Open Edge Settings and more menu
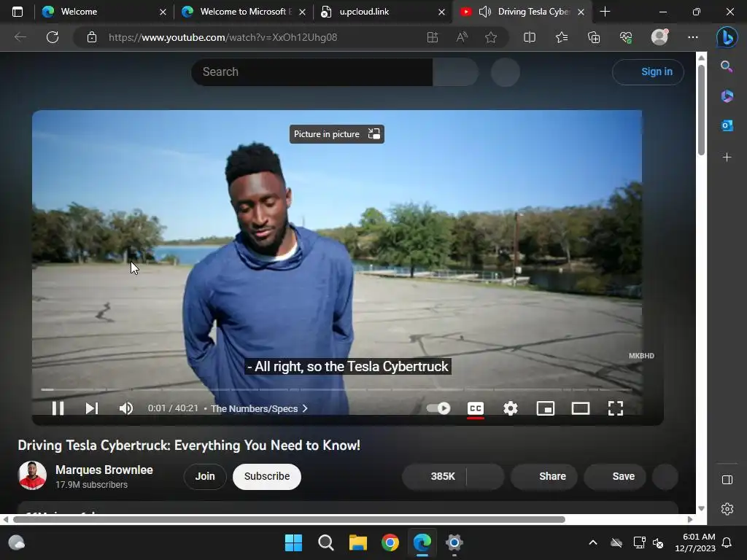 [x=693, y=37]
